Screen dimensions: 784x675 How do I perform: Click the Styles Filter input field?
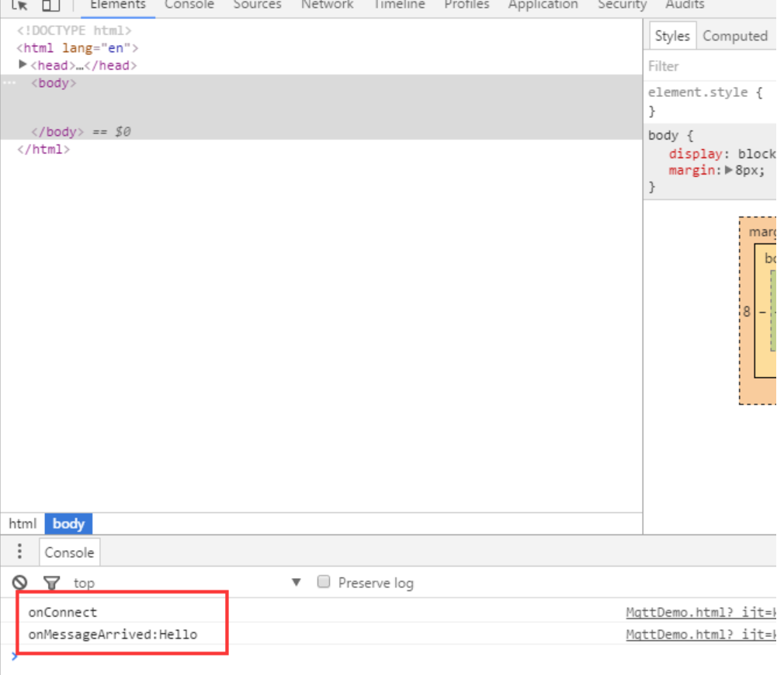(x=710, y=66)
